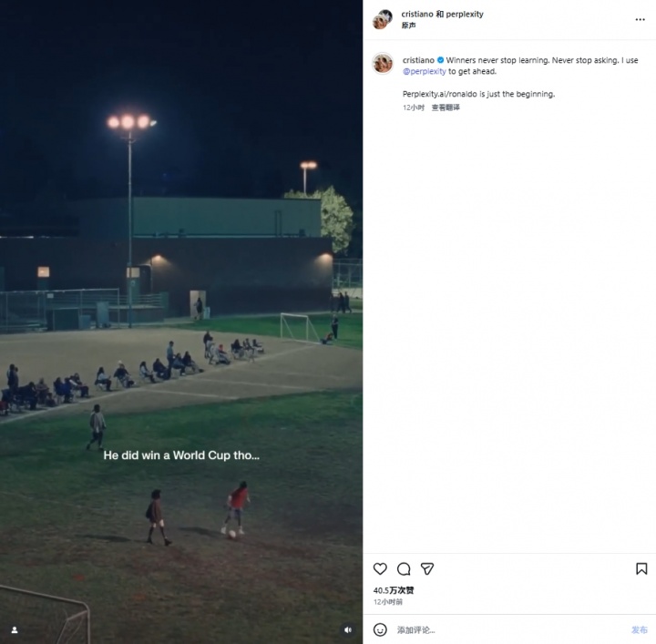Click cristiano's avatar beside the caption

(x=383, y=63)
